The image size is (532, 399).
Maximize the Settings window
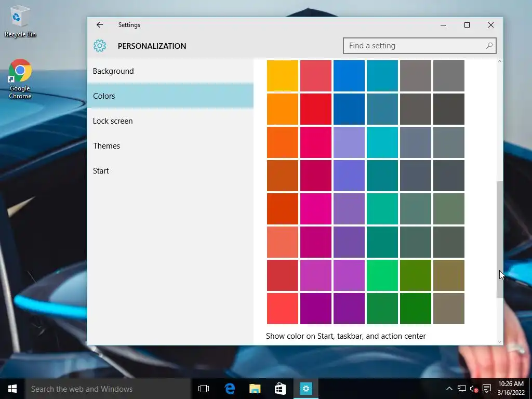(x=467, y=25)
